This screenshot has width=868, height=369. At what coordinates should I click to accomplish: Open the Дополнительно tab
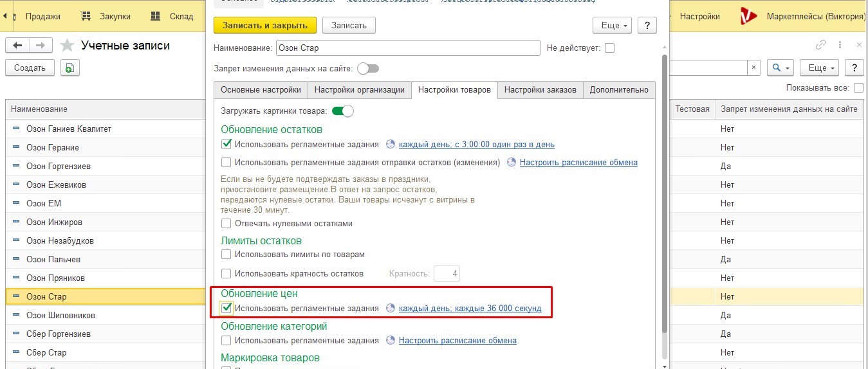pos(619,90)
